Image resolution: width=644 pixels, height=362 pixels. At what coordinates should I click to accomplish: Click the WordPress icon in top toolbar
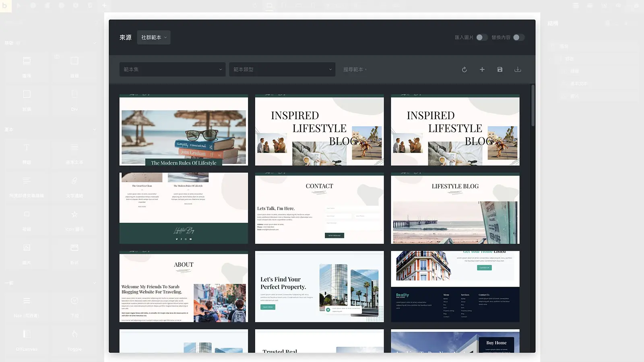(x=604, y=6)
